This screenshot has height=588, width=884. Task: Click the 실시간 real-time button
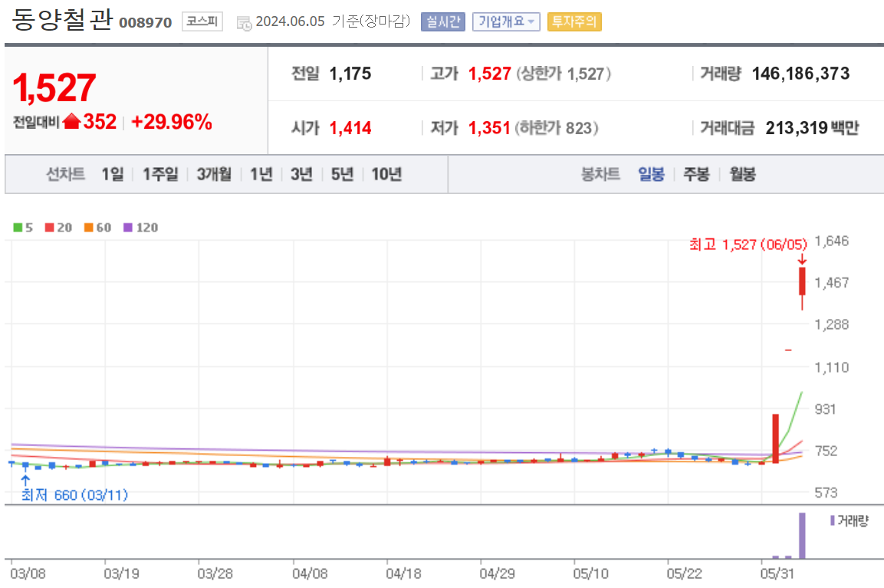tap(442, 22)
